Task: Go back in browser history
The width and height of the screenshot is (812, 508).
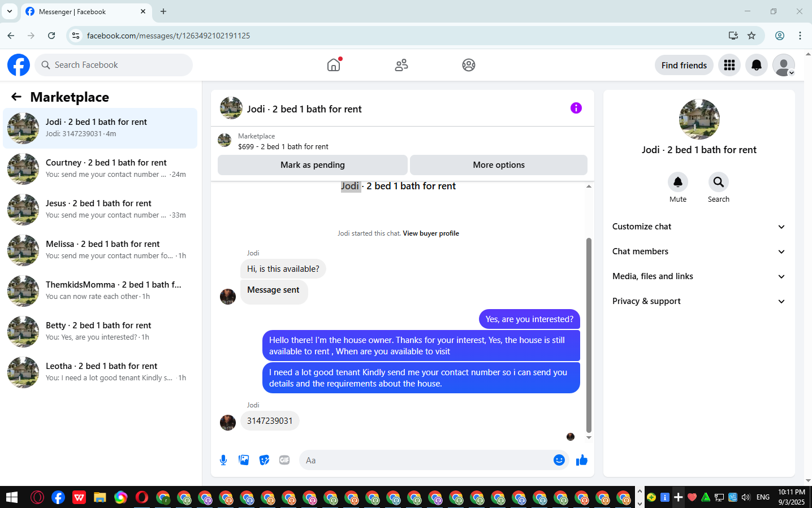Action: click(11, 36)
